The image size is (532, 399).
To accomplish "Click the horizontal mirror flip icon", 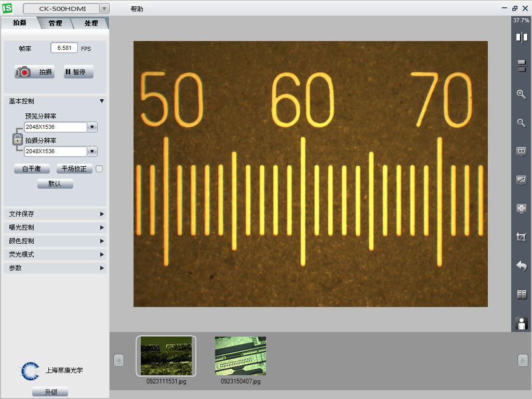I will tap(522, 37).
